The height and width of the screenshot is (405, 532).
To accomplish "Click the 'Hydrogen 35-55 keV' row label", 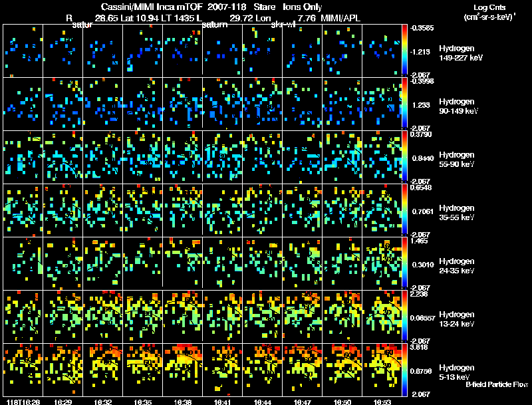I will (x=457, y=213).
